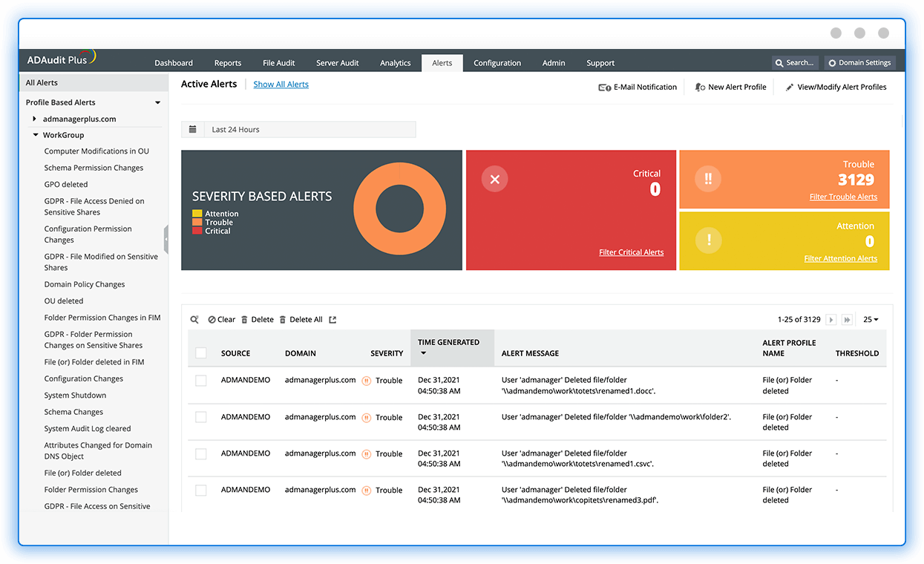Select All Alerts in the sidebar

tap(94, 83)
